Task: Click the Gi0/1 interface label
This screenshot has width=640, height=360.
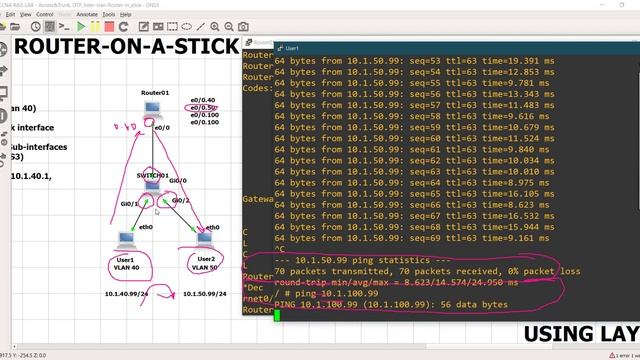Action: click(x=129, y=204)
